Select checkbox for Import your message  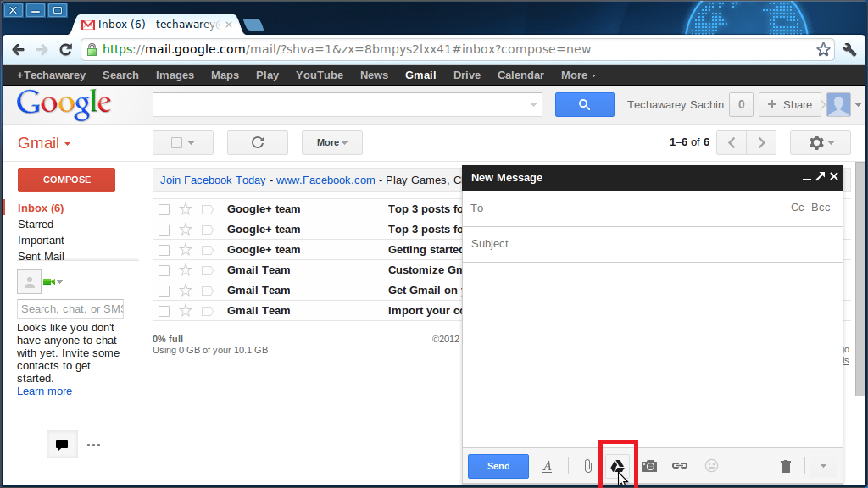click(164, 312)
